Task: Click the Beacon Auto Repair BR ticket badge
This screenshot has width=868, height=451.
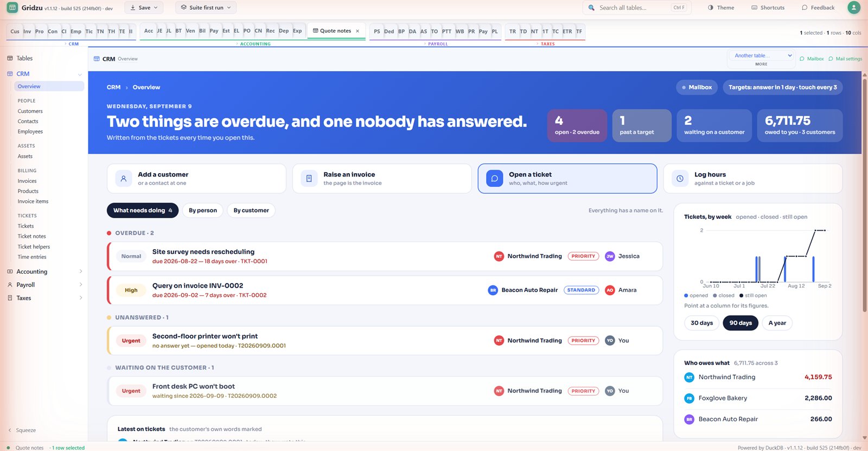Action: coord(493,290)
